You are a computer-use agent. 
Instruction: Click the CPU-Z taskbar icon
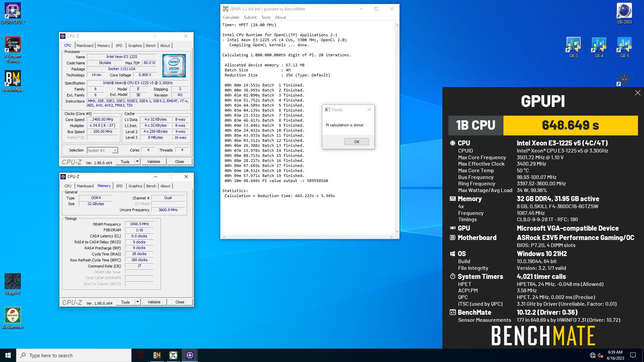coord(190,355)
